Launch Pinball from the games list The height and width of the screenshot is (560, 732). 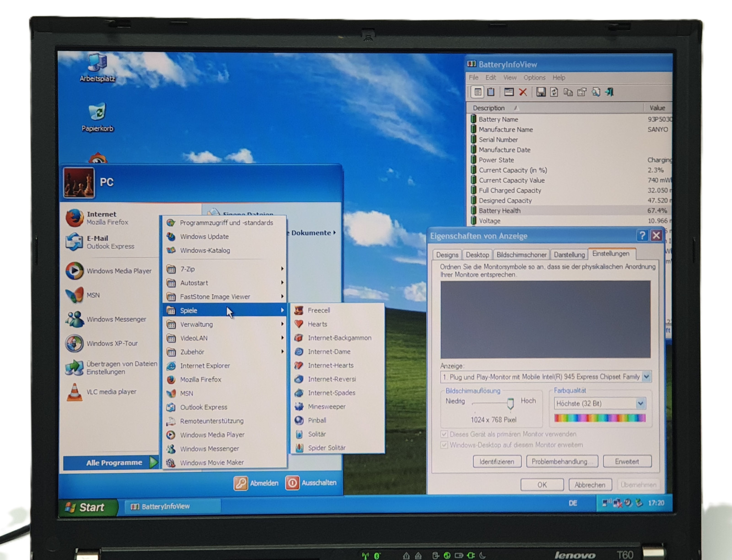(x=317, y=420)
